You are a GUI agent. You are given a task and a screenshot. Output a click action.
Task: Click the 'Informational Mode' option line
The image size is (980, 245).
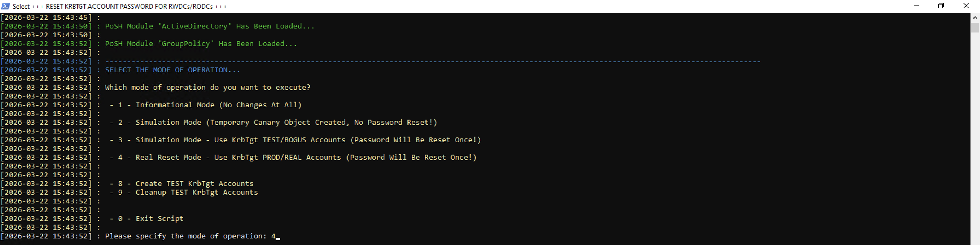click(205, 105)
